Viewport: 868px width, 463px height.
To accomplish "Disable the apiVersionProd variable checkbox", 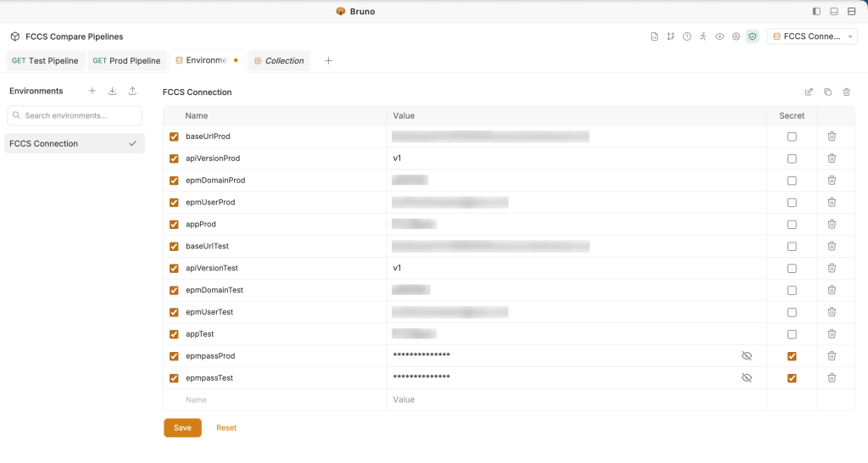I will click(x=174, y=159).
